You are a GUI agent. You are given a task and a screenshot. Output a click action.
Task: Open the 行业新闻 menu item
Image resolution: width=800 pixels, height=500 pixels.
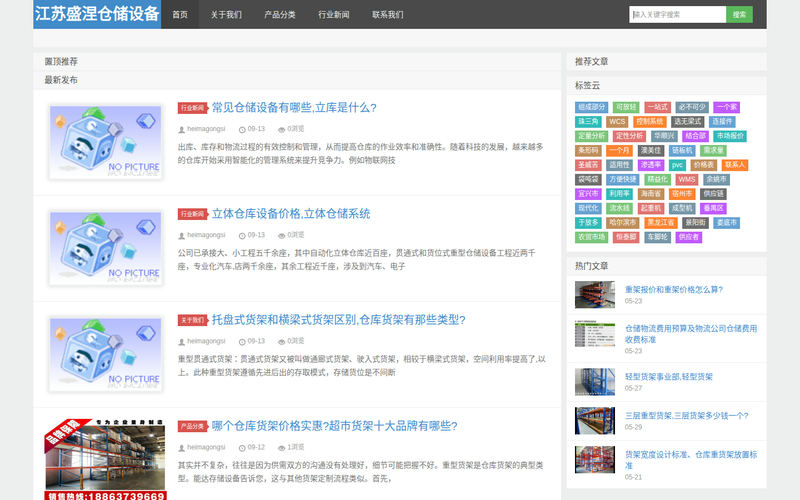coord(334,14)
